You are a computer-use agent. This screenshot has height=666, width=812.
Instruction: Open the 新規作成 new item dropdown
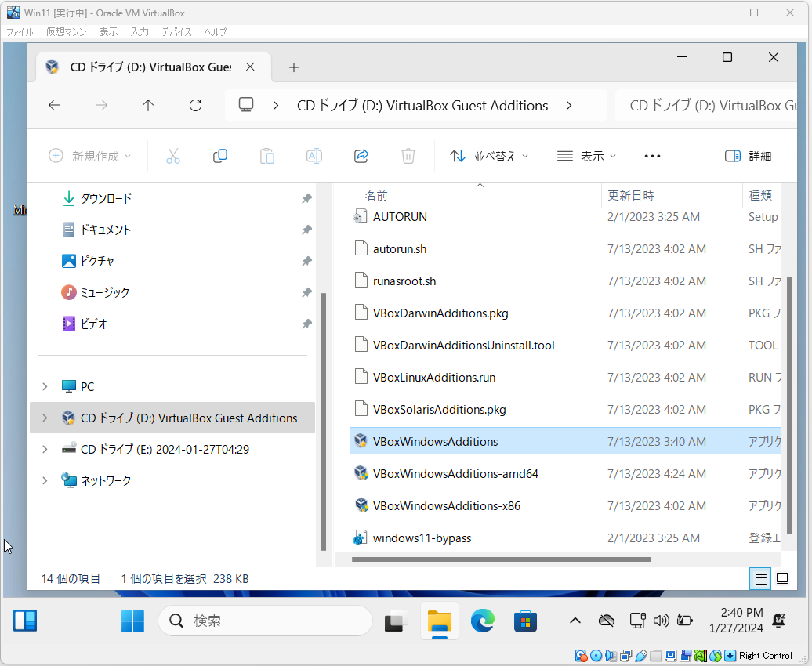tap(89, 156)
